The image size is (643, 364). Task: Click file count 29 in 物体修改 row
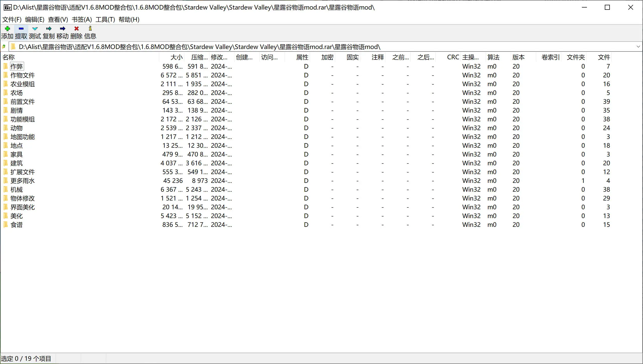606,198
